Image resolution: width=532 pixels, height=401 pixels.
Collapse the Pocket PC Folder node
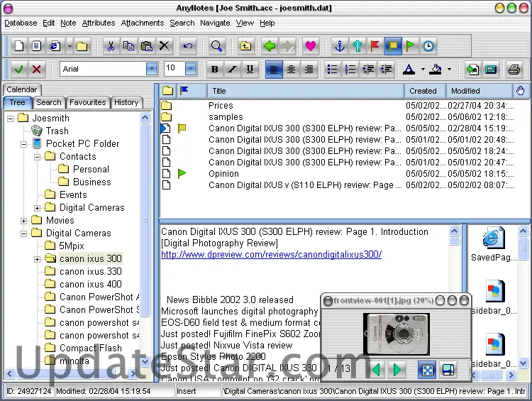click(x=23, y=144)
